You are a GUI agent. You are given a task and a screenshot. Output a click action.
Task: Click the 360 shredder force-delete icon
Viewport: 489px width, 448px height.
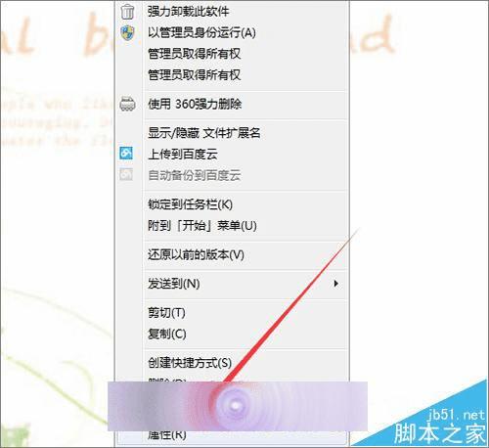pyautogui.click(x=127, y=104)
